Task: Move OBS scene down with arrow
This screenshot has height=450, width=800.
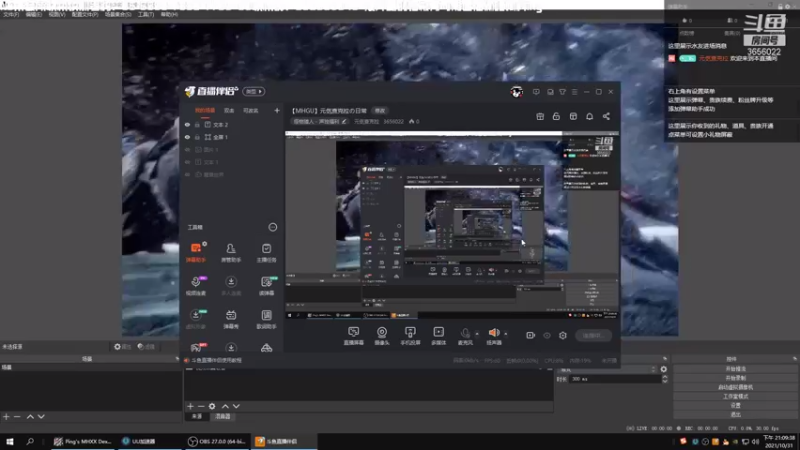Action: click(x=41, y=417)
